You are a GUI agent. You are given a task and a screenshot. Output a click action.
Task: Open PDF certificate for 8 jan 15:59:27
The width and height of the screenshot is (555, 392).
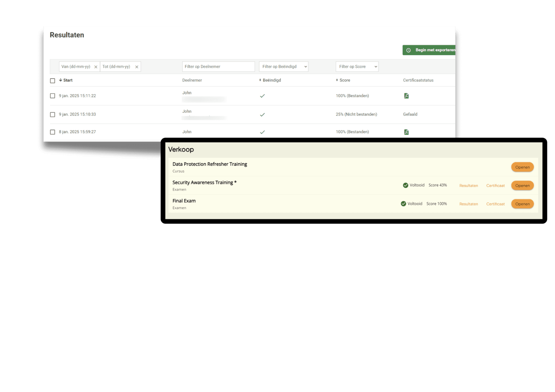(406, 132)
